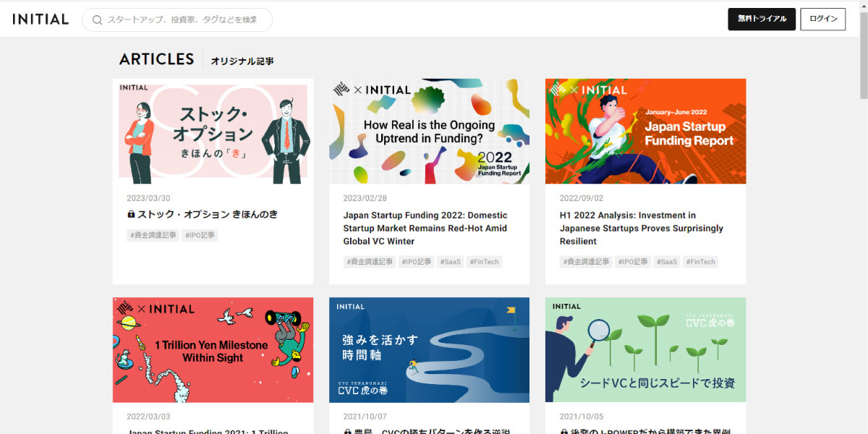Open Japan Startup Funding 2022 article title
This screenshot has width=868, height=434.
[x=425, y=228]
